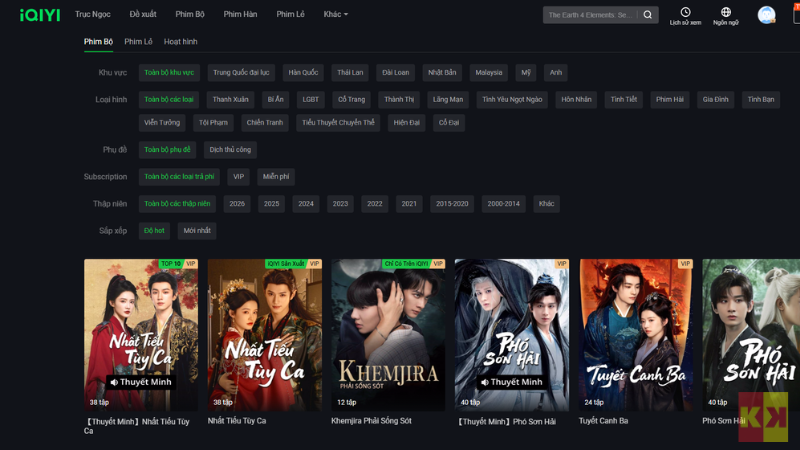This screenshot has width=800, height=450.
Task: Filter region by Thái Lan
Action: [350, 72]
